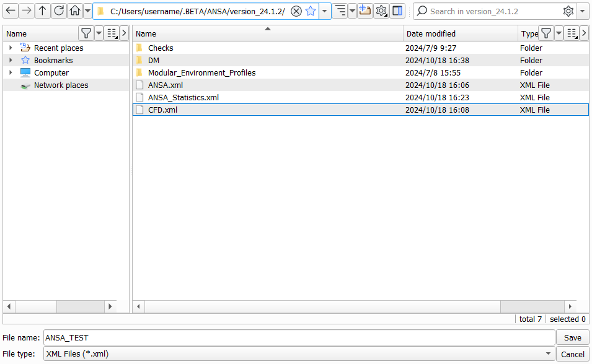This screenshot has height=364, width=592.
Task: Click the file list horizontal scrollbar thumb
Action: (323, 306)
